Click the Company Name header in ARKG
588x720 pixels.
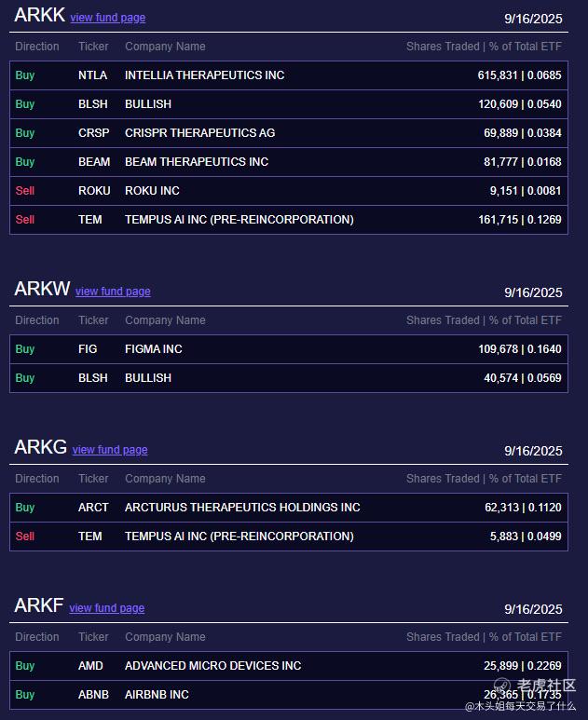(x=165, y=479)
